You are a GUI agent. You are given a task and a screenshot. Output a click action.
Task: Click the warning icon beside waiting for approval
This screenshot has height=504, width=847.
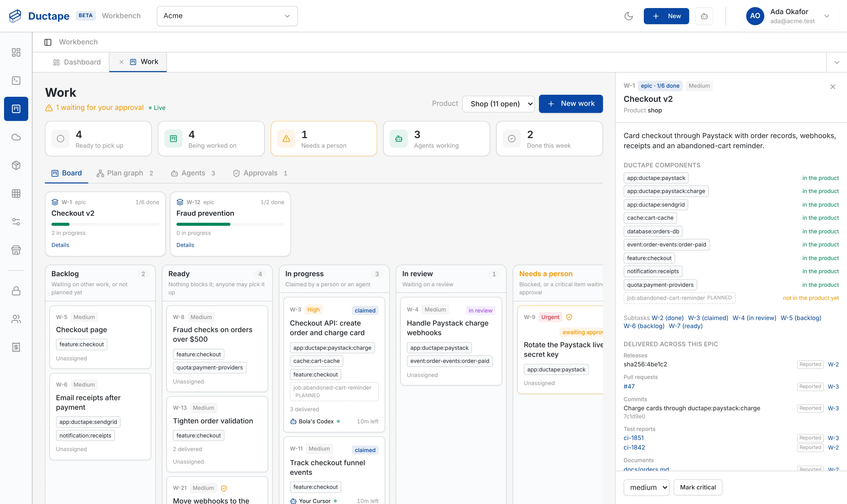point(49,108)
